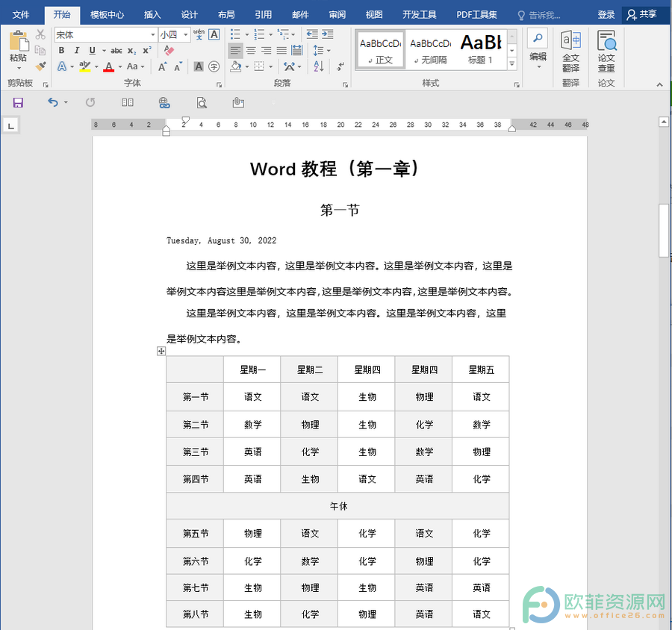Apply text effects outlined A
Screen dimensions: 672x630
[62, 66]
